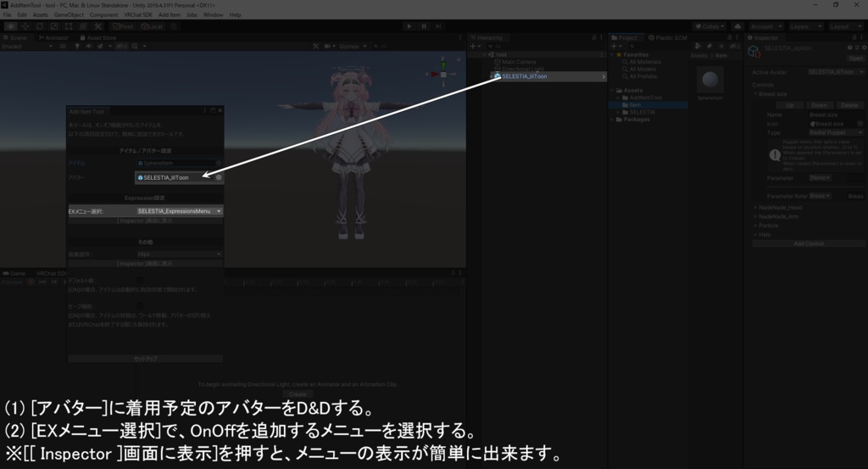Click the Project create plus button
868x469 pixels.
pyautogui.click(x=615, y=47)
